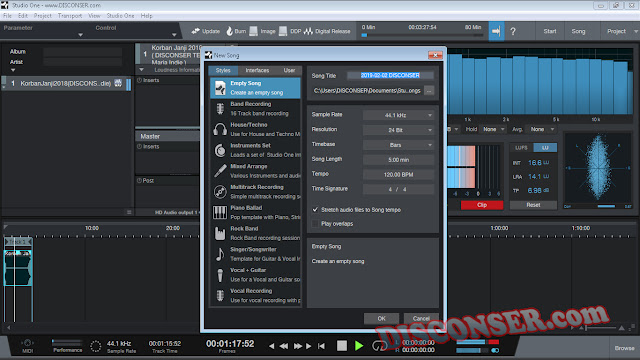Browse song folder with ... button
This screenshot has width=640, height=360.
click(429, 91)
